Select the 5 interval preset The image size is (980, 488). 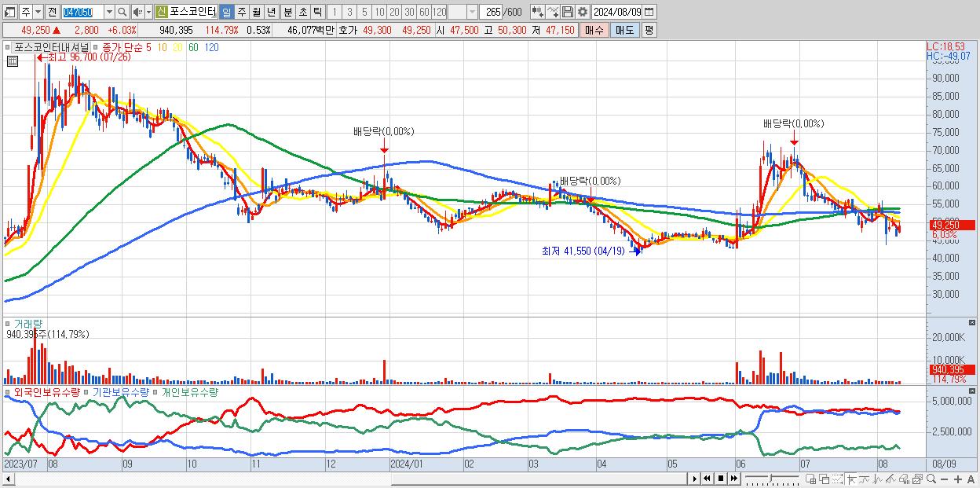pyautogui.click(x=364, y=12)
